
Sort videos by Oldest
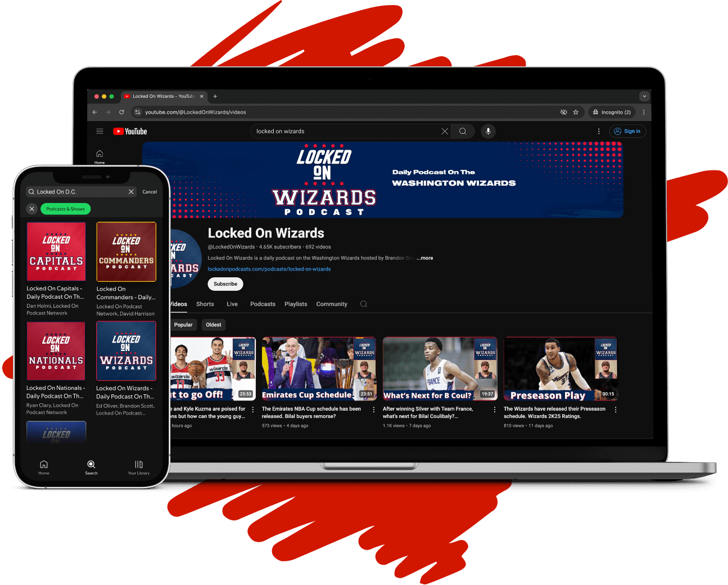click(x=214, y=325)
